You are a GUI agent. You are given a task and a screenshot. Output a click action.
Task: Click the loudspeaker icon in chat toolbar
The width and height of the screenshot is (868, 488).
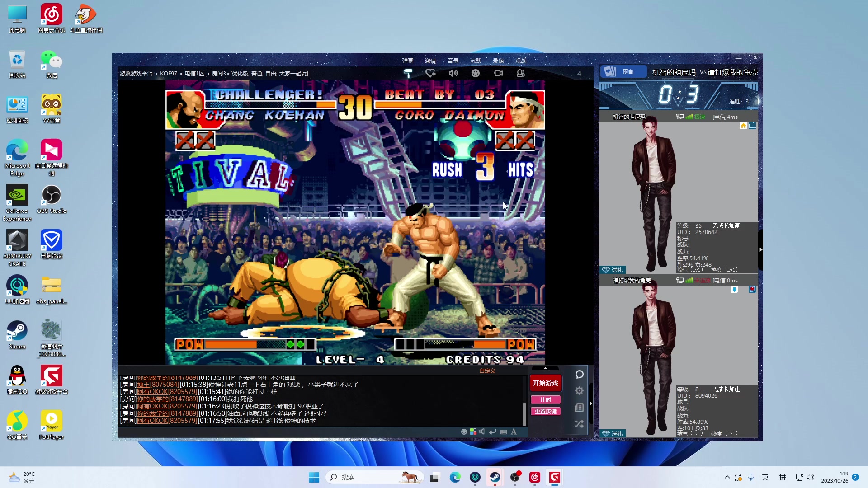pyautogui.click(x=482, y=432)
